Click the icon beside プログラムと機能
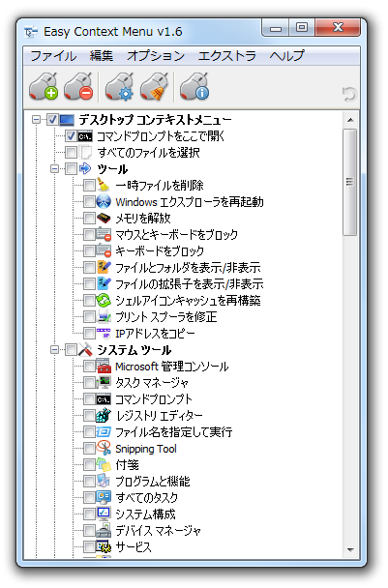This screenshot has width=388, height=588. click(104, 481)
